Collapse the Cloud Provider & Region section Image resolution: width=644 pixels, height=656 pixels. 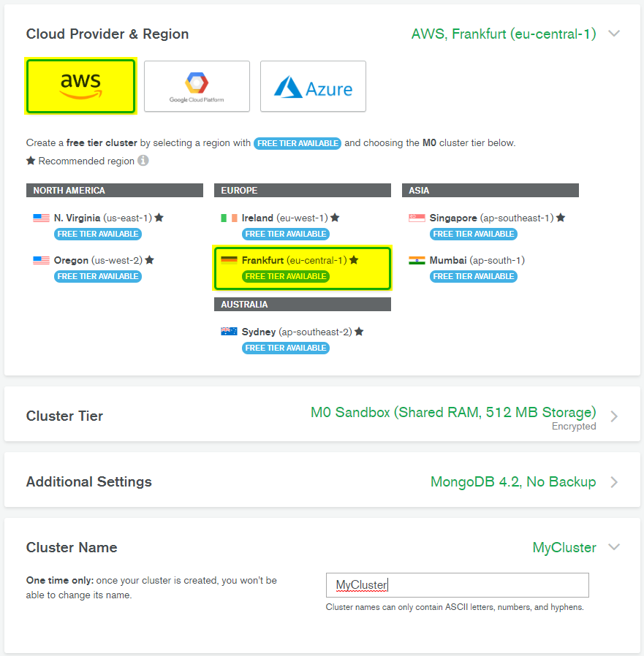point(614,34)
